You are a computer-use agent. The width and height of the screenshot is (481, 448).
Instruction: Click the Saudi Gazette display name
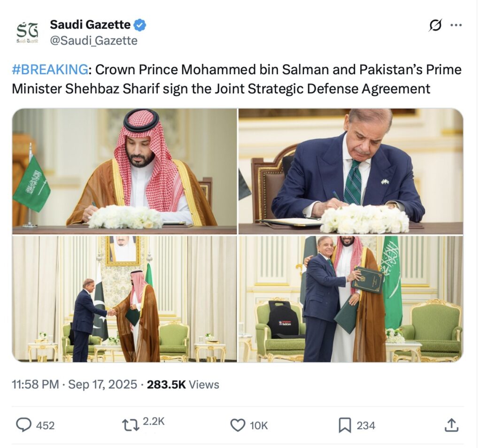coord(90,24)
